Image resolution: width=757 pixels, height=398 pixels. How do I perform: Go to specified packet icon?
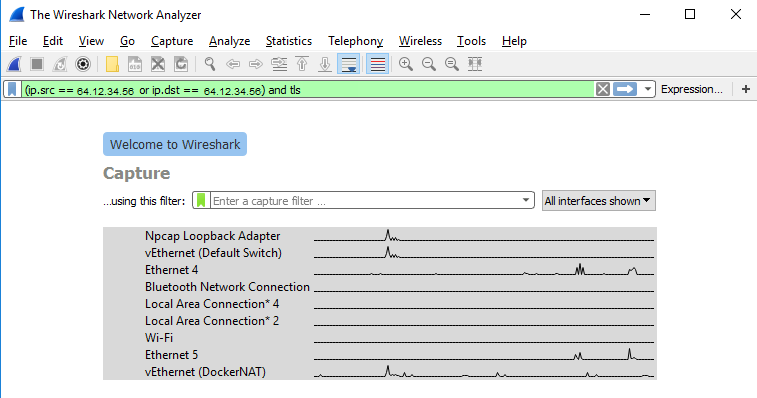(279, 64)
